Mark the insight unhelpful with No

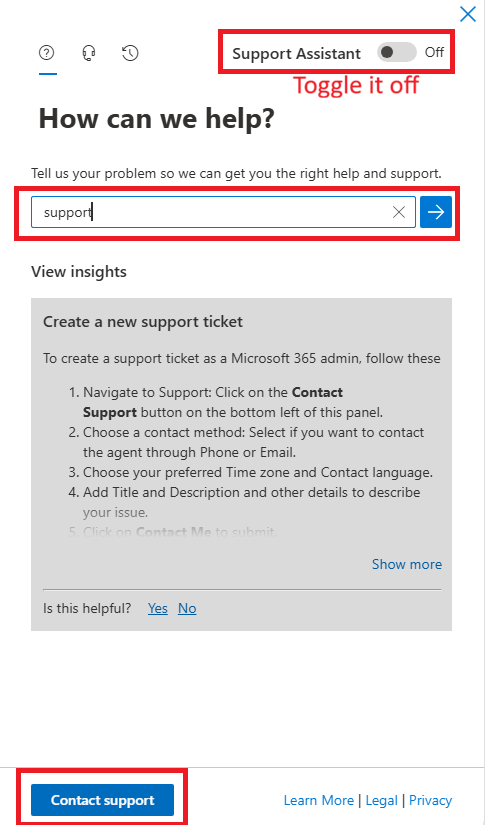coord(187,608)
